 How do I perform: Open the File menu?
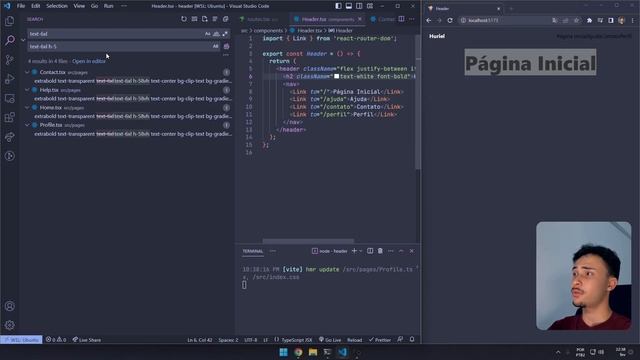tap(21, 6)
